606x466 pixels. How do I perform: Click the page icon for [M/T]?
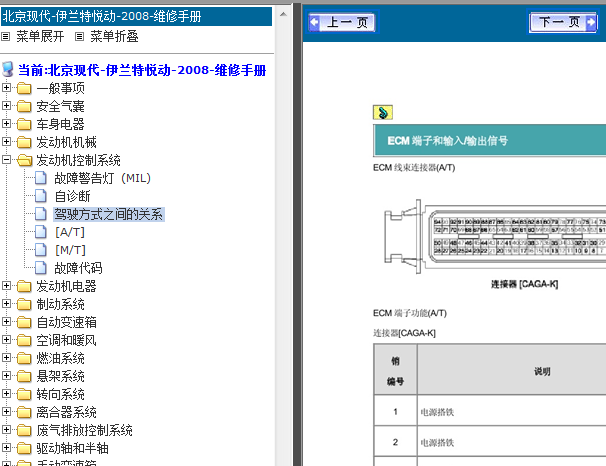pos(41,250)
